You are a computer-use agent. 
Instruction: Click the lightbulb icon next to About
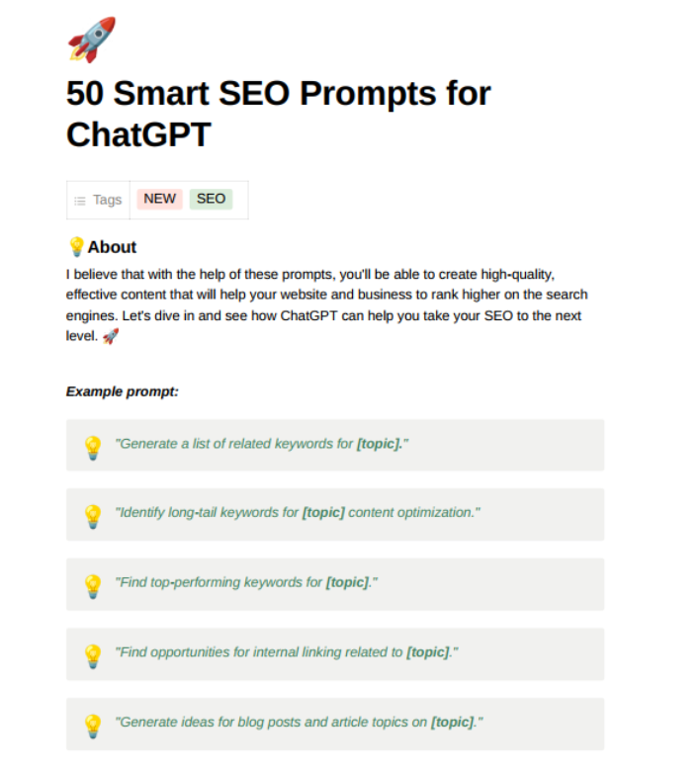point(76,247)
